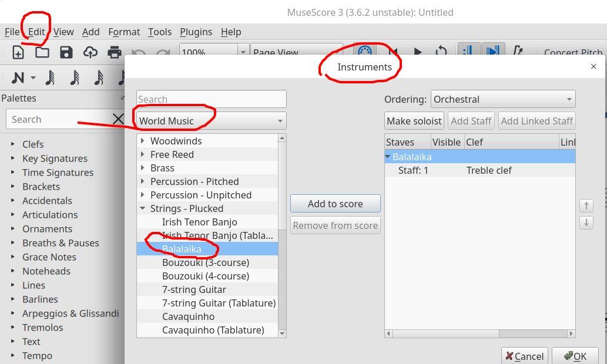Expand the Key Signatures palette

point(13,158)
